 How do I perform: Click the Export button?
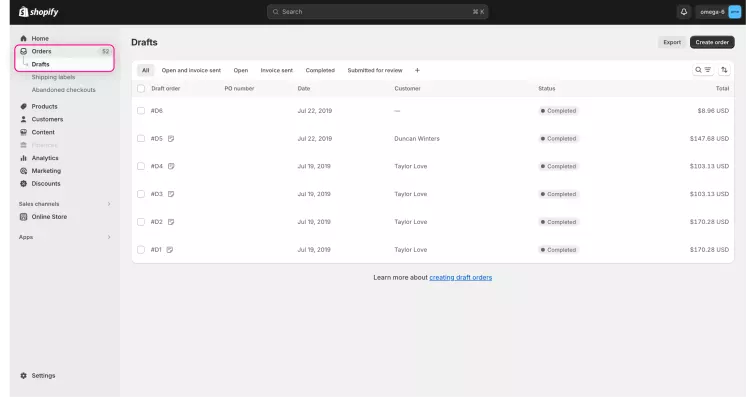pos(672,42)
